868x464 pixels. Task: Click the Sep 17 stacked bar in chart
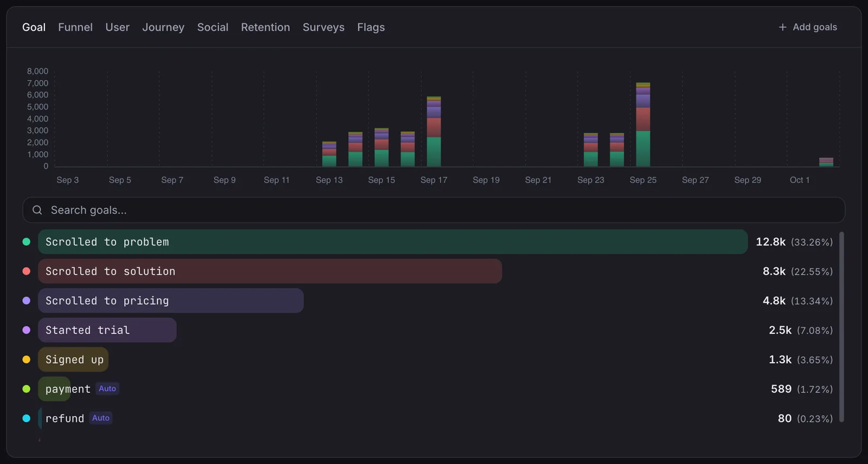pos(434,132)
